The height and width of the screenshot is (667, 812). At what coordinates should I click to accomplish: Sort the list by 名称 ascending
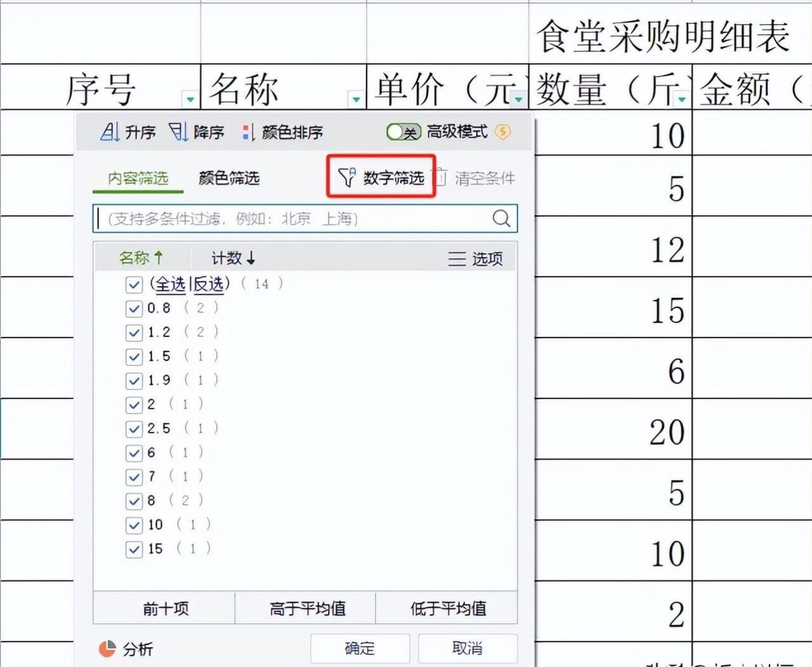coord(141,258)
